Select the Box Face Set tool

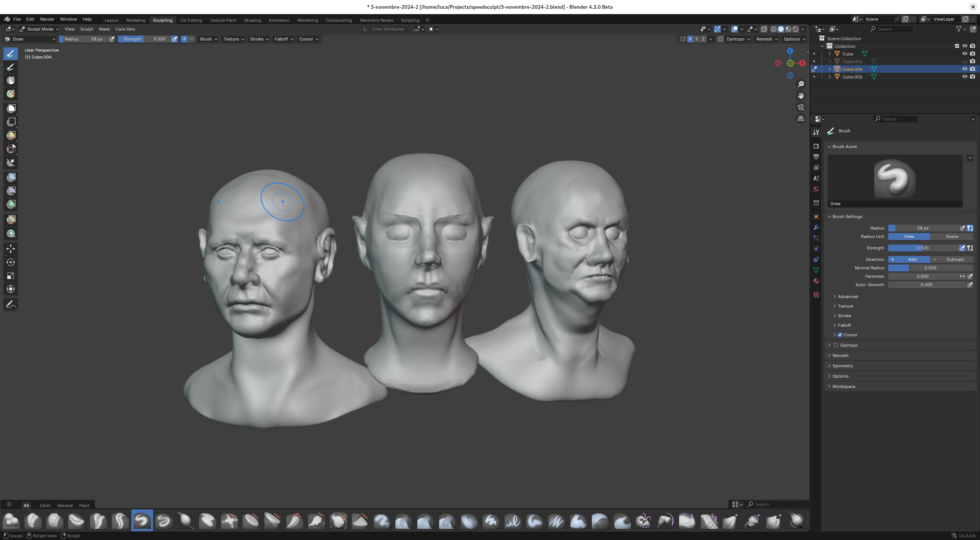tap(11, 135)
